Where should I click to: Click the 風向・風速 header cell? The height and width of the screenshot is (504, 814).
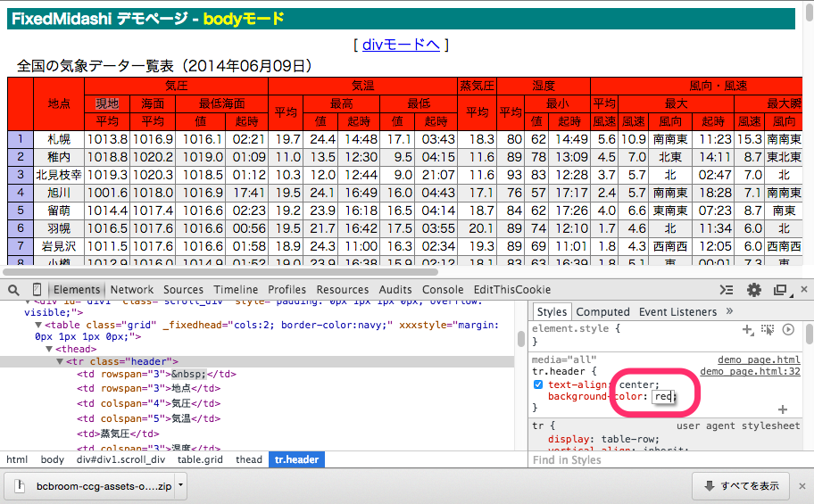(696, 86)
